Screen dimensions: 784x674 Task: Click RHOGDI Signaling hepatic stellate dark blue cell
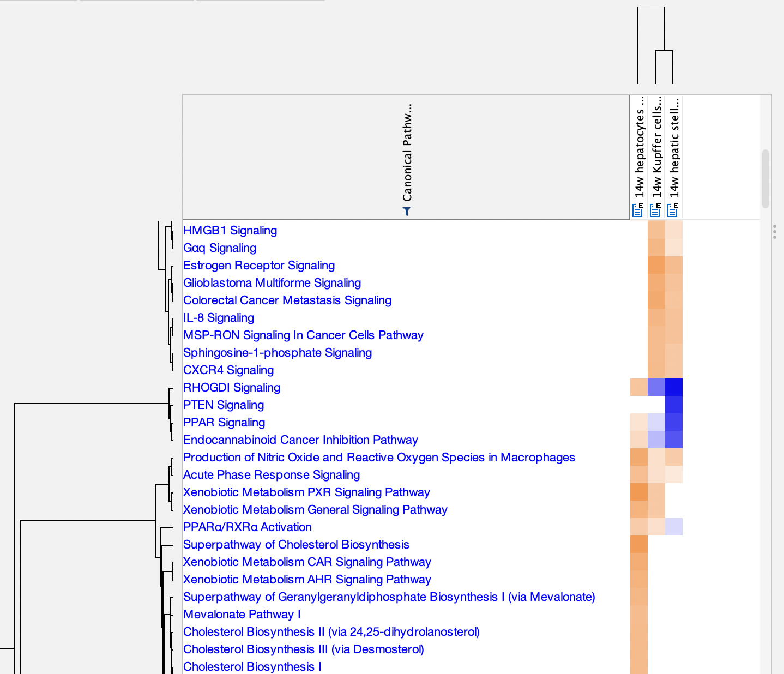click(674, 387)
